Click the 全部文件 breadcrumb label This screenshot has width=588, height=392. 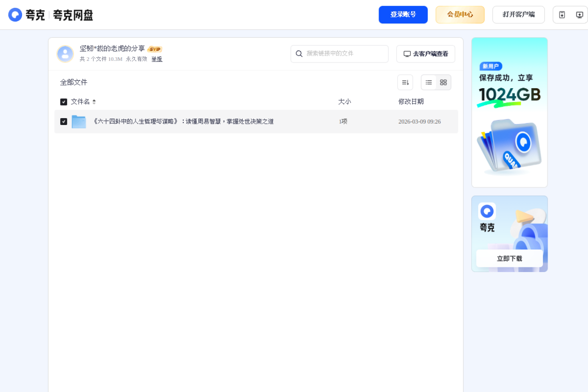pos(73,82)
